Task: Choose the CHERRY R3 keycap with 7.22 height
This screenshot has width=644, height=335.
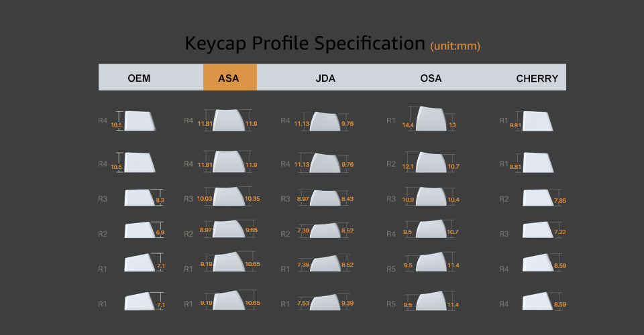Action: tap(538, 230)
